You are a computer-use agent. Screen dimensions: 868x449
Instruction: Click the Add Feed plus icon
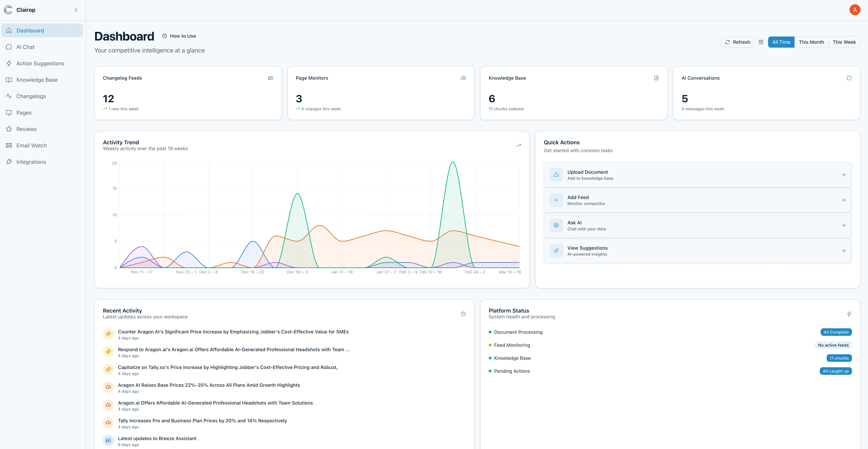point(556,200)
